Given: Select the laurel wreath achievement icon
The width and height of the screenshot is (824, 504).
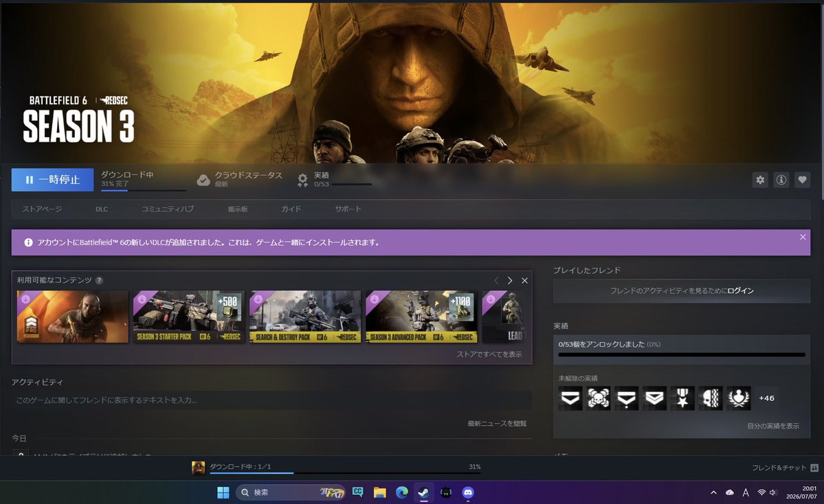Looking at the screenshot, I should pyautogui.click(x=739, y=398).
